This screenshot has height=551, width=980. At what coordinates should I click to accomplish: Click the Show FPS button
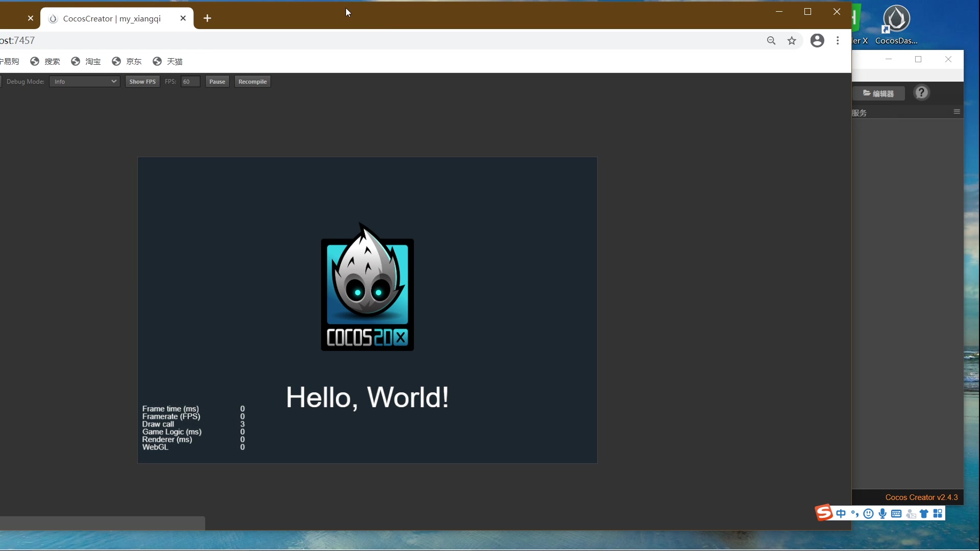pyautogui.click(x=142, y=82)
